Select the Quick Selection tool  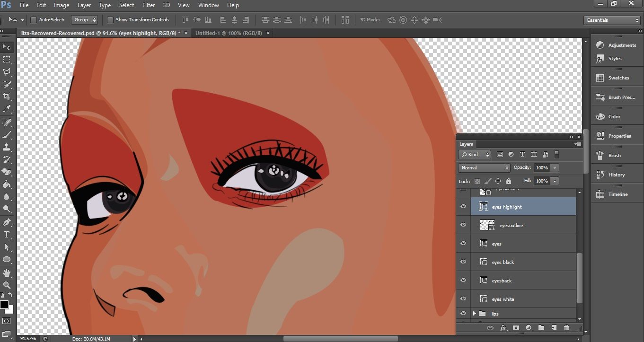(x=7, y=84)
